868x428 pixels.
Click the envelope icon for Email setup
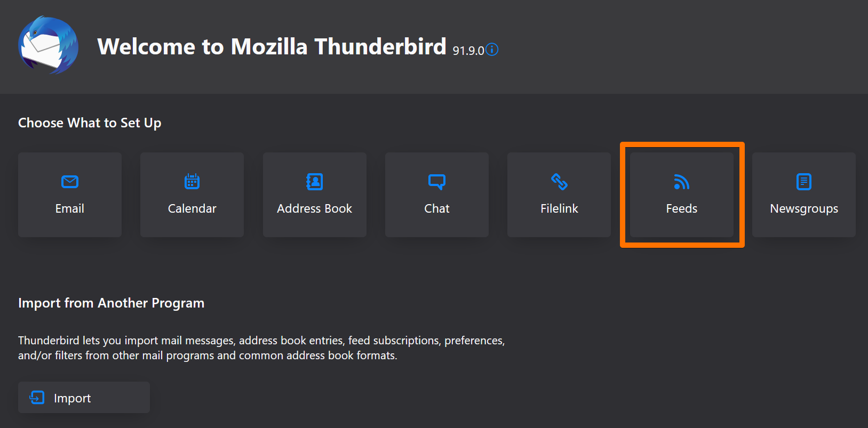click(x=70, y=182)
